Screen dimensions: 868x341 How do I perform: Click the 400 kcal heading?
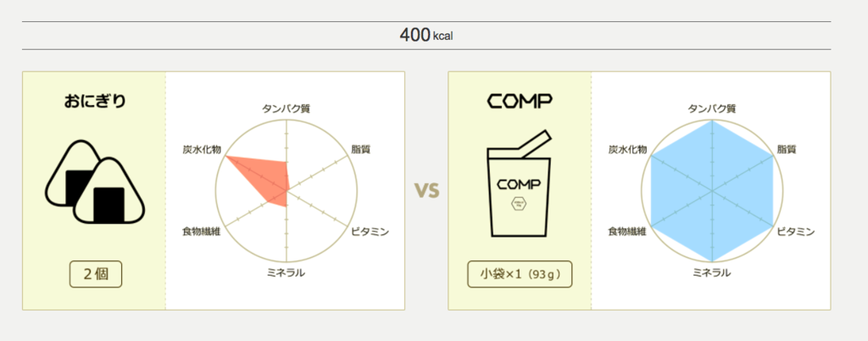coord(426,36)
